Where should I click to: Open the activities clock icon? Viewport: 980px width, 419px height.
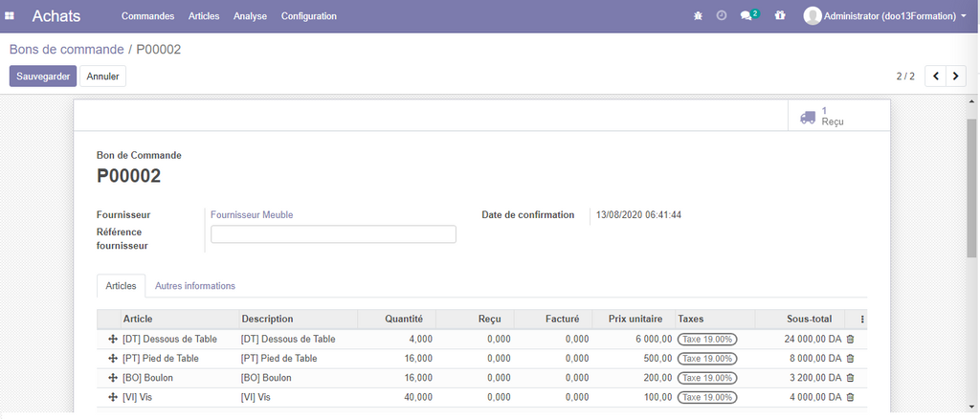point(722,16)
